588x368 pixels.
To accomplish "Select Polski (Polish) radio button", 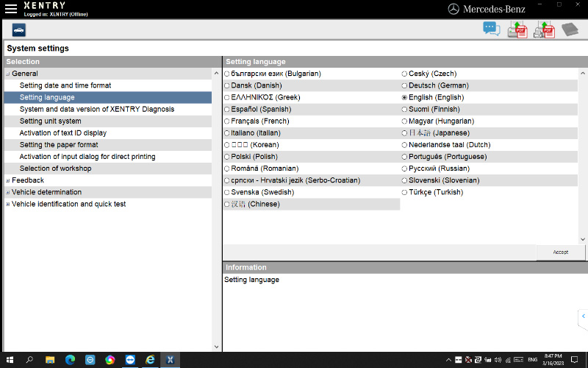I will point(227,157).
